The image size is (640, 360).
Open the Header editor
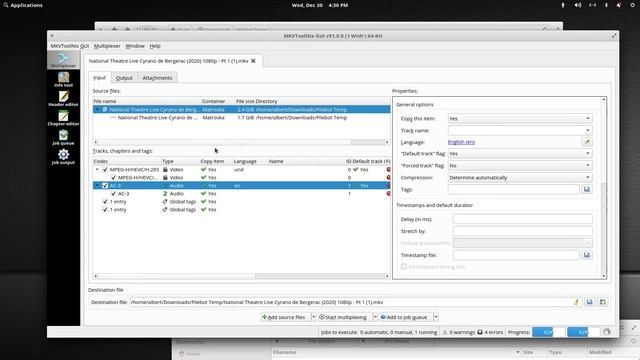(x=63, y=98)
